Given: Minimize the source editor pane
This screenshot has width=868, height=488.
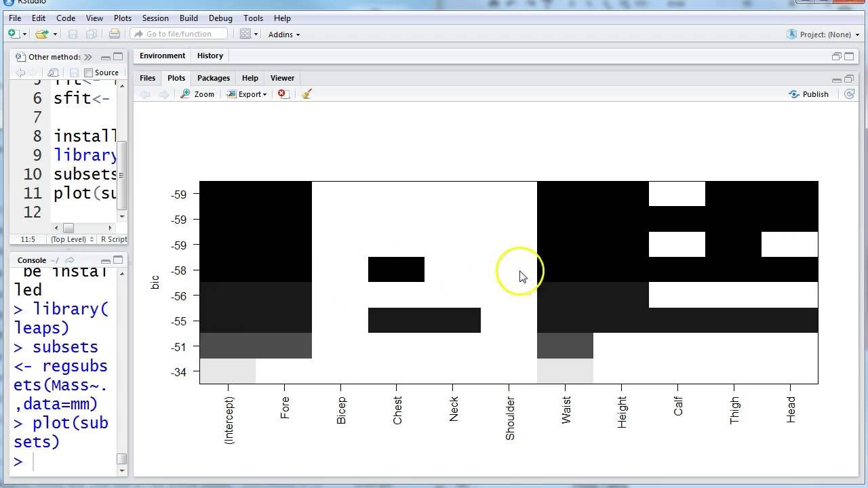Looking at the screenshot, I should point(106,57).
